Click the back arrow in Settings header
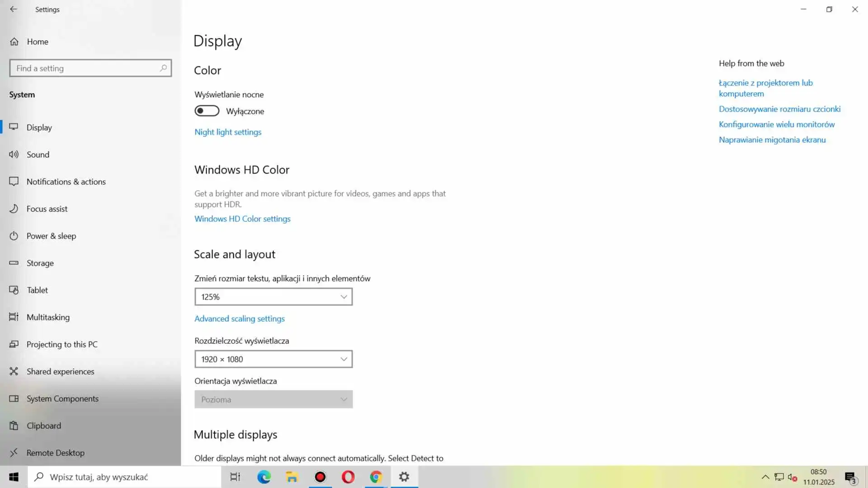 click(x=14, y=9)
